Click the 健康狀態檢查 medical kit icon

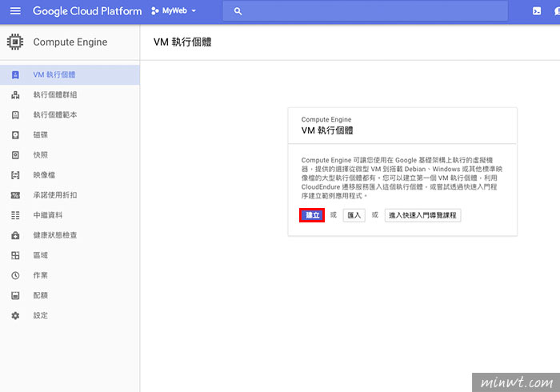click(15, 235)
